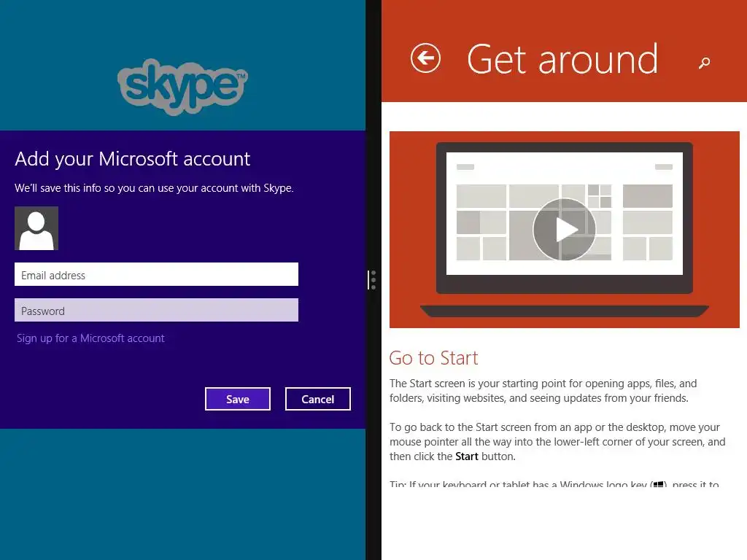Click the Skype logo
747x560 pixels.
click(x=182, y=86)
